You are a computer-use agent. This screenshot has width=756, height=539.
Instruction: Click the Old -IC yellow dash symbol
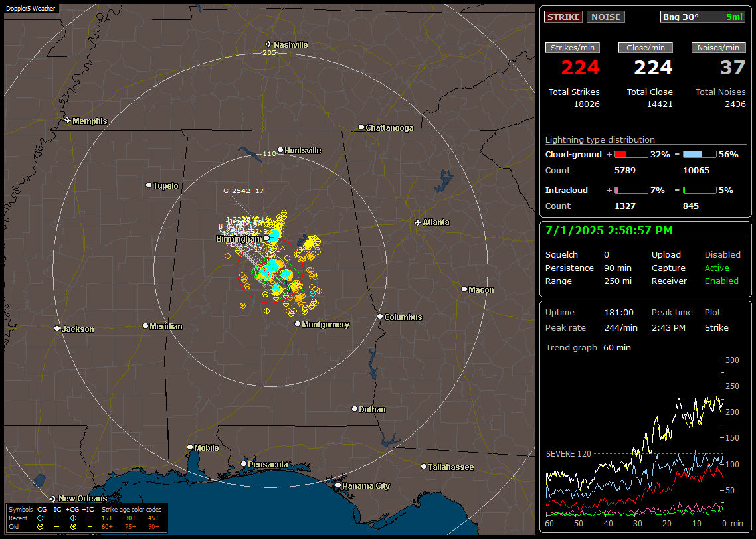click(57, 527)
